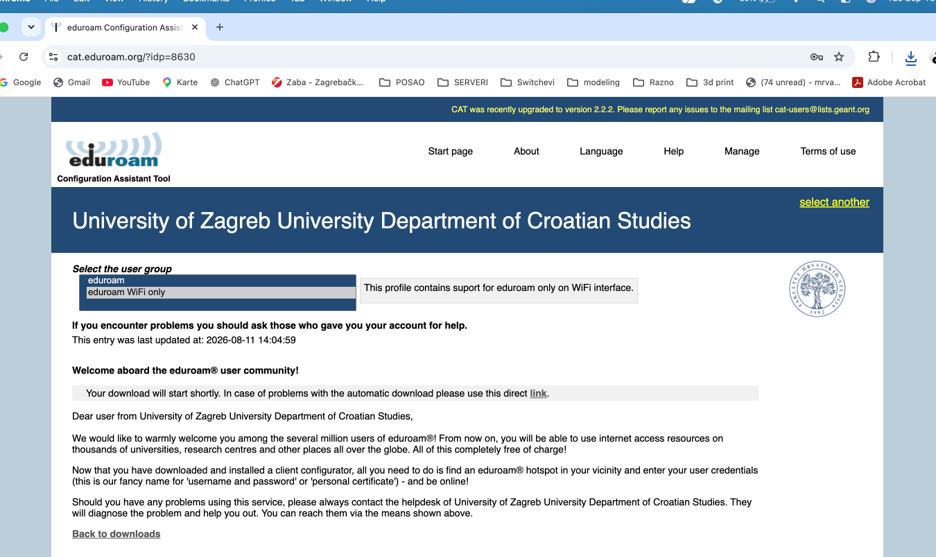Open the About menu item
The image size is (936, 557).
[526, 152]
